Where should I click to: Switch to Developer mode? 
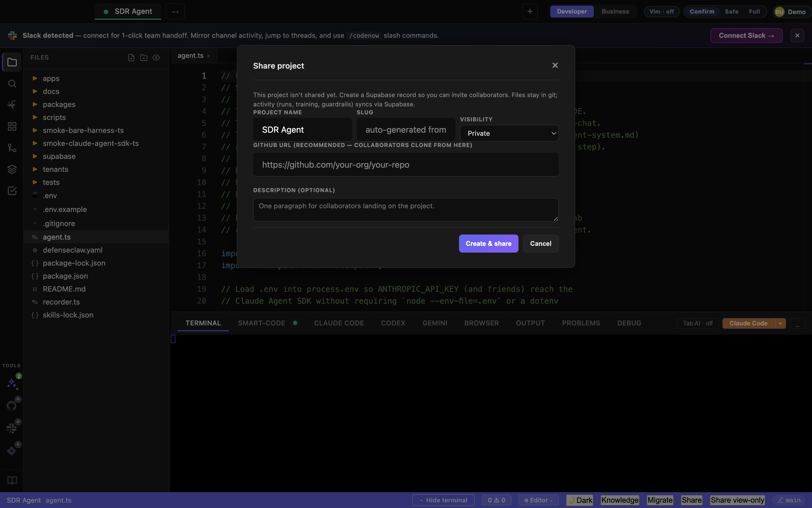point(572,11)
